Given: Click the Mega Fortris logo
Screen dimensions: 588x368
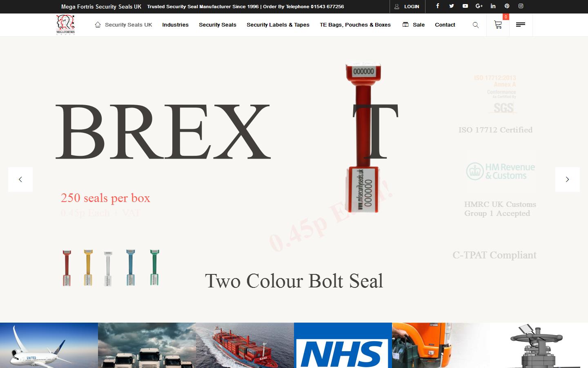Looking at the screenshot, I should pos(65,25).
